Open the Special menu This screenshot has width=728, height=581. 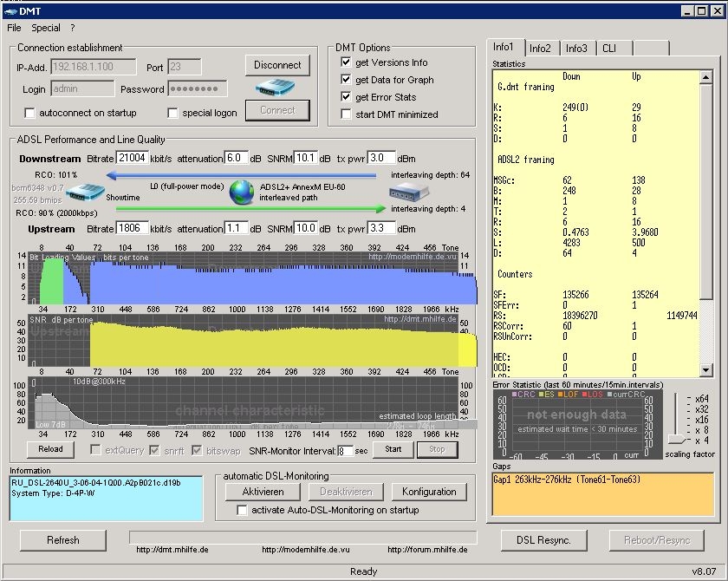coord(45,28)
